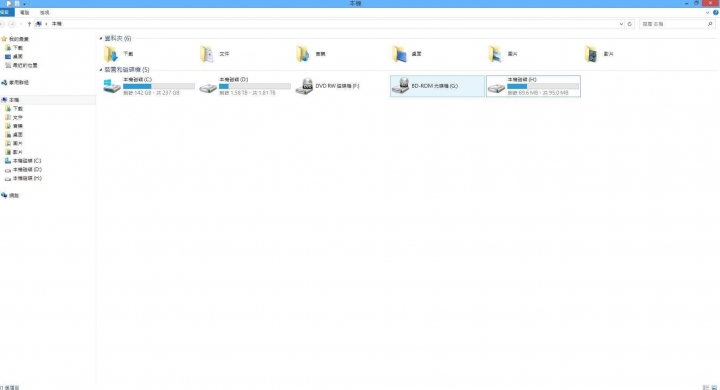Image resolution: width=720 pixels, height=390 pixels.
Task: Open 影片 under 本機 in sidebar
Action: coord(14,152)
